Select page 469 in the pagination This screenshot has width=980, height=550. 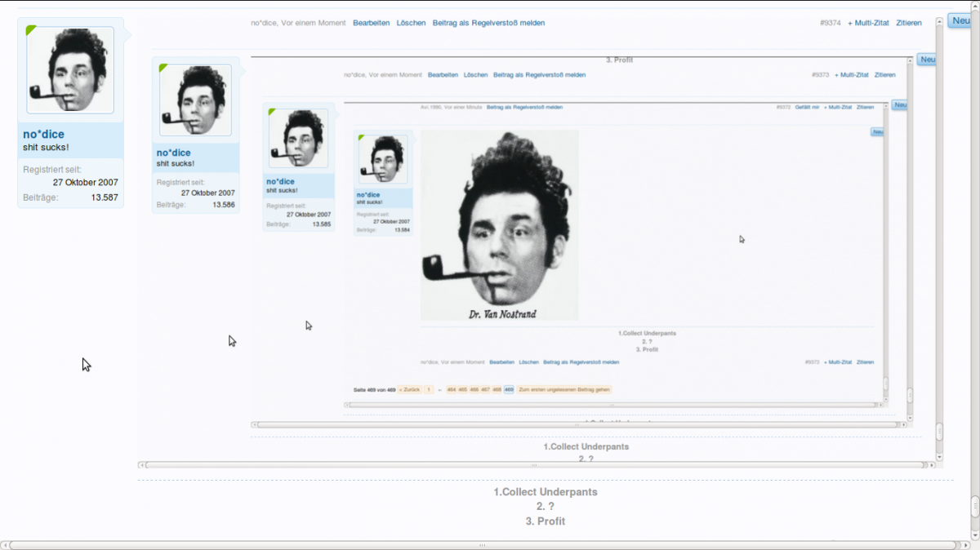point(509,390)
